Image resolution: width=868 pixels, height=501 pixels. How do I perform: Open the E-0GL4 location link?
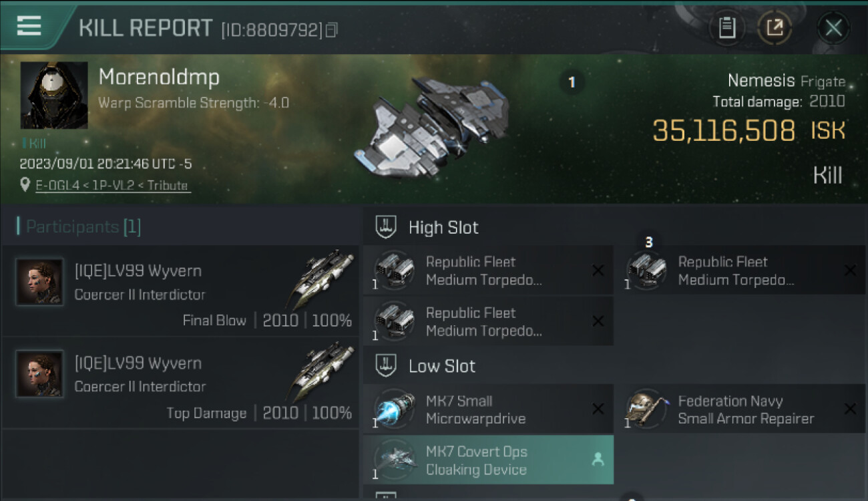[112, 186]
